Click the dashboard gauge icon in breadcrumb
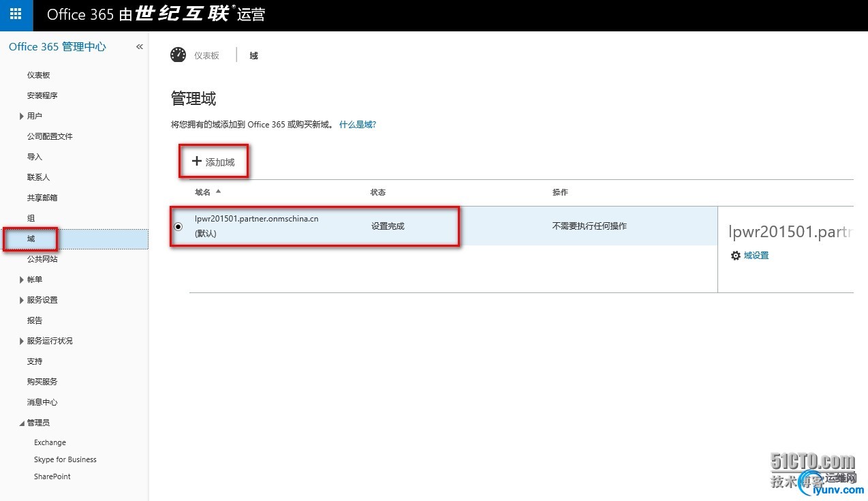Screen dimensions: 868x501 (x=178, y=55)
